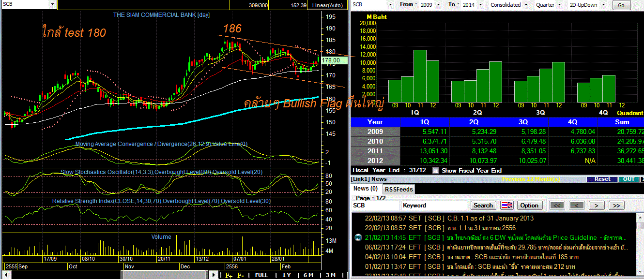The image size is (644, 279).
Task: Click the 178.00 current price label
Action: (x=333, y=60)
